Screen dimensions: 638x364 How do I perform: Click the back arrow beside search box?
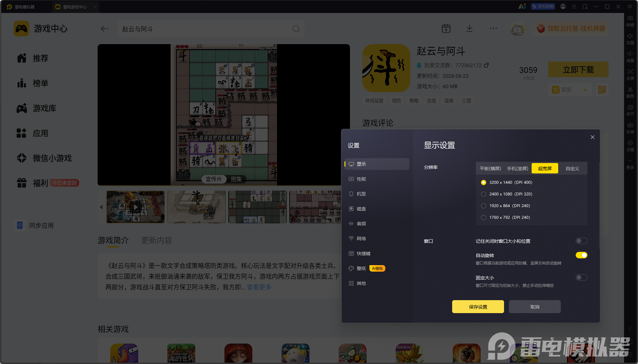(x=104, y=29)
